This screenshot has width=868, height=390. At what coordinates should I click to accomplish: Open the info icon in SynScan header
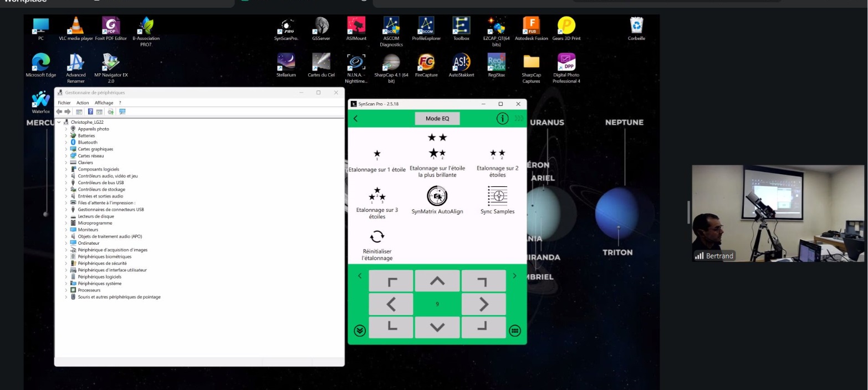click(502, 119)
